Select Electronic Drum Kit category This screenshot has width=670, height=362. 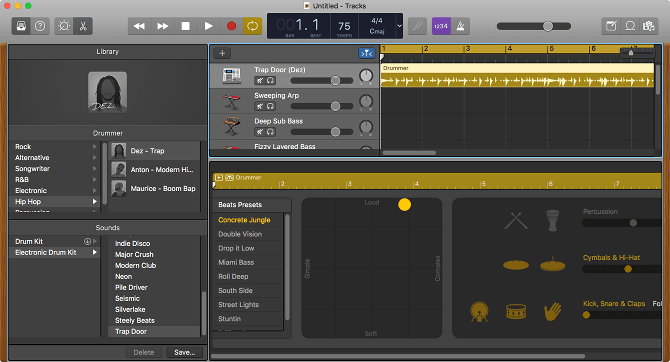tap(54, 253)
